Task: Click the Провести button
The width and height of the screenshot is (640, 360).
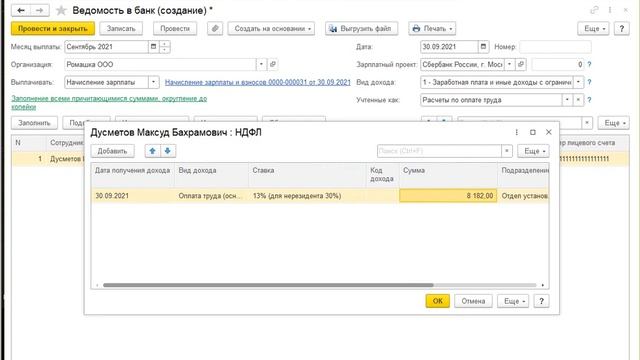Action: coord(175,29)
